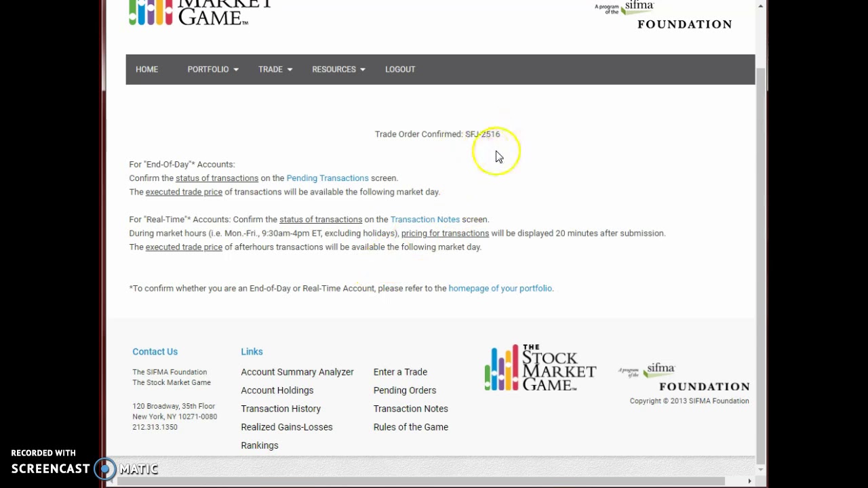Click the Stock Market Game footer logo
This screenshot has height=488, width=868.
pos(540,368)
